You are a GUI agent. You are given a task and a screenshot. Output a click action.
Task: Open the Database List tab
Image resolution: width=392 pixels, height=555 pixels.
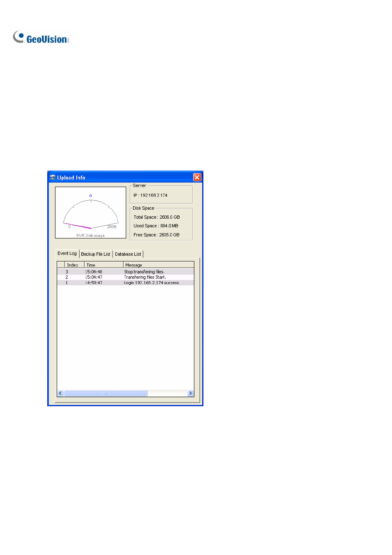pos(128,254)
